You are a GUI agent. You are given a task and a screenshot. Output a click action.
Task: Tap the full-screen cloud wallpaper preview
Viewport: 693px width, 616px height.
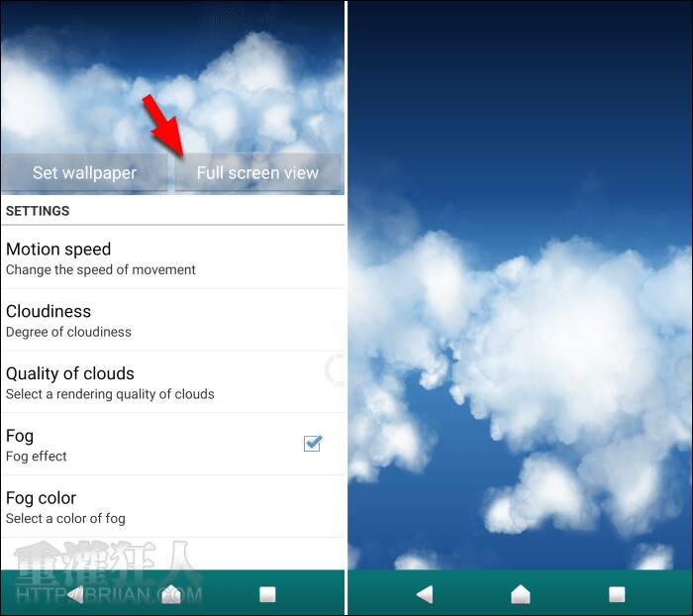[x=520, y=285]
